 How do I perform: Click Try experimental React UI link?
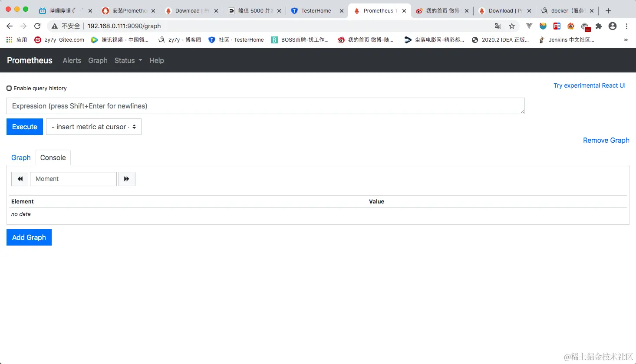[x=590, y=85]
